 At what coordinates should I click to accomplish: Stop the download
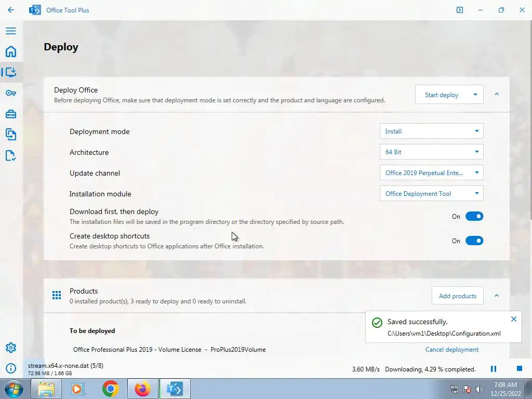click(x=520, y=368)
